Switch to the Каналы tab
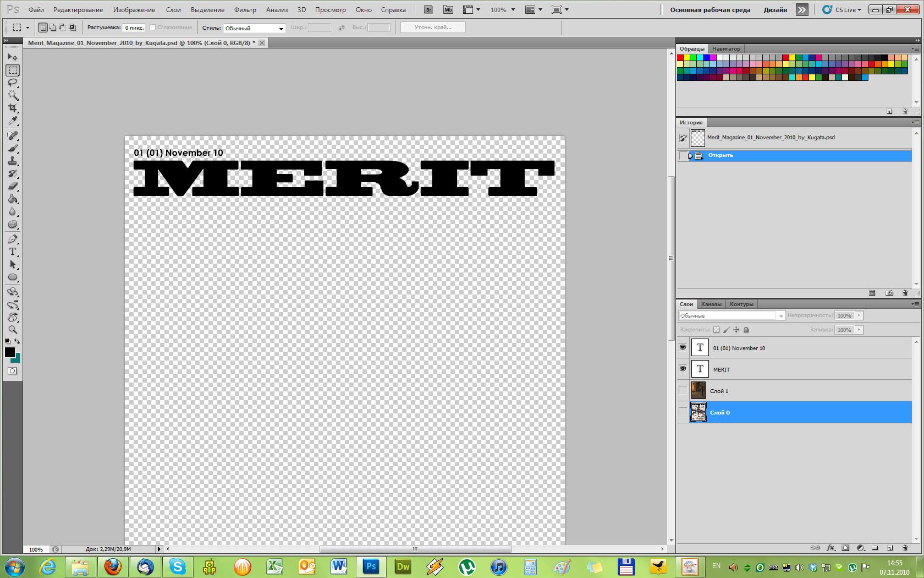 711,304
